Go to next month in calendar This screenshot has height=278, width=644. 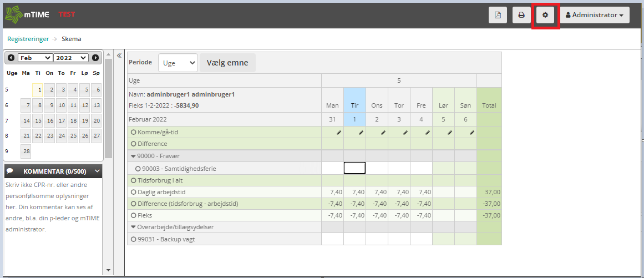(95, 58)
